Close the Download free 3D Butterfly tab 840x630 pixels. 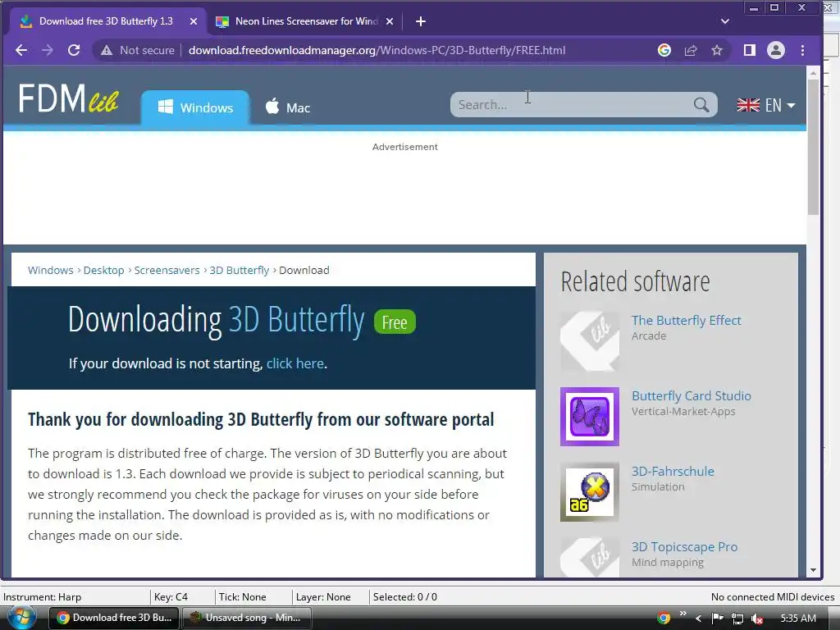194,21
